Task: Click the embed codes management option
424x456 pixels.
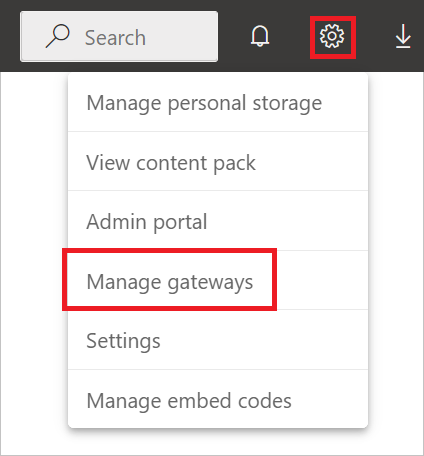Action: (218, 400)
